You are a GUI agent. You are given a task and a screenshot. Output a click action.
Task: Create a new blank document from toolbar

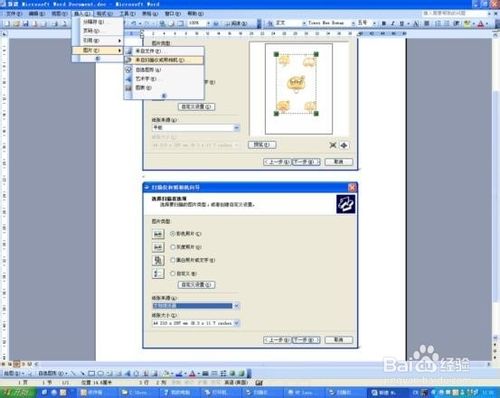tap(7, 23)
